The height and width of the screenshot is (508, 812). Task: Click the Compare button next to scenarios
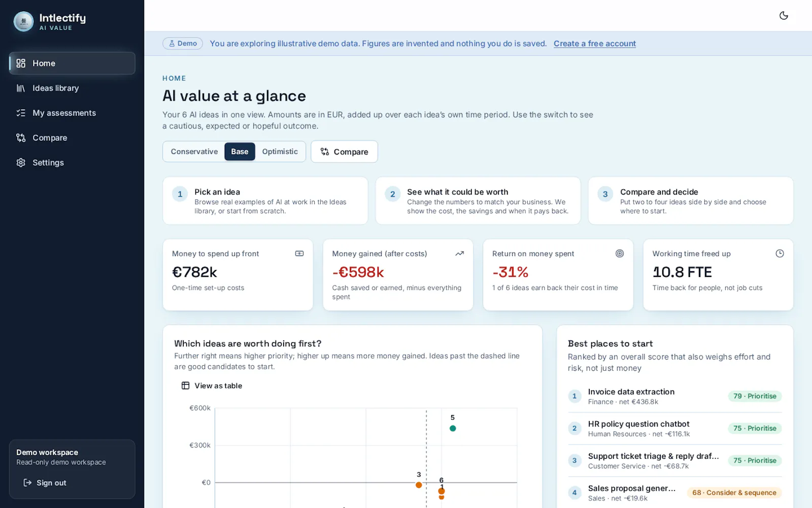click(x=344, y=152)
